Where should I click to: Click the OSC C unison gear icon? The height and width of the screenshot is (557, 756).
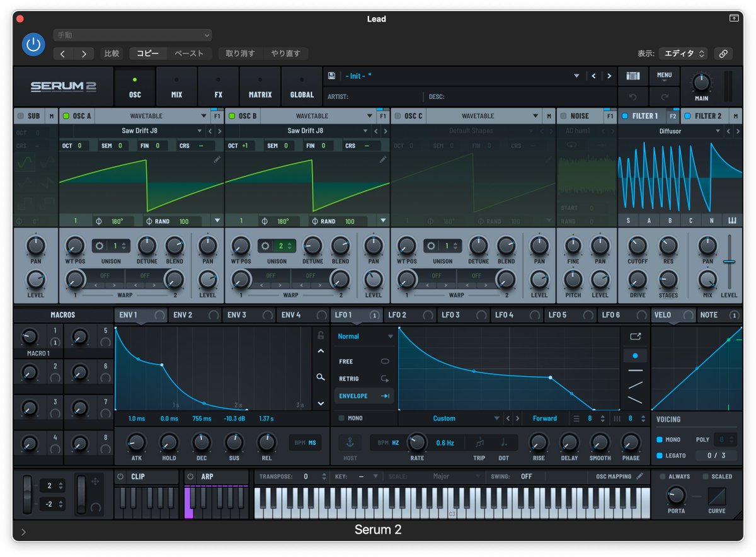pyautogui.click(x=431, y=246)
